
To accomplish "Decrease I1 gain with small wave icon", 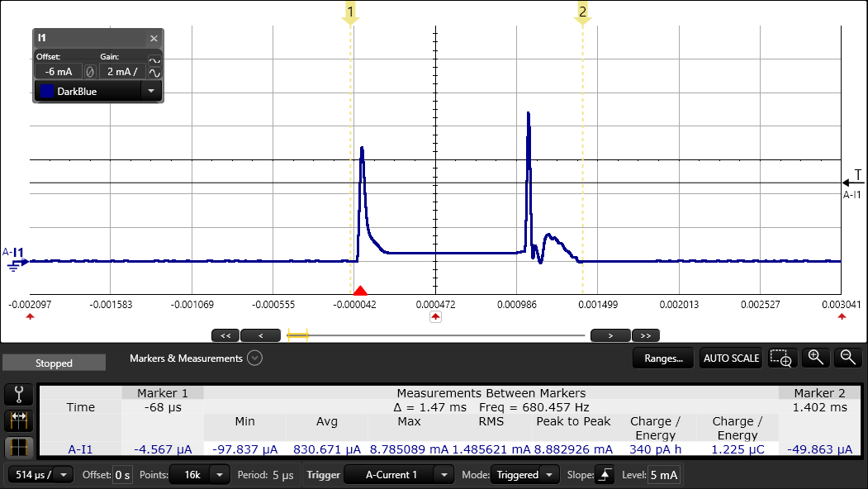I will point(154,60).
